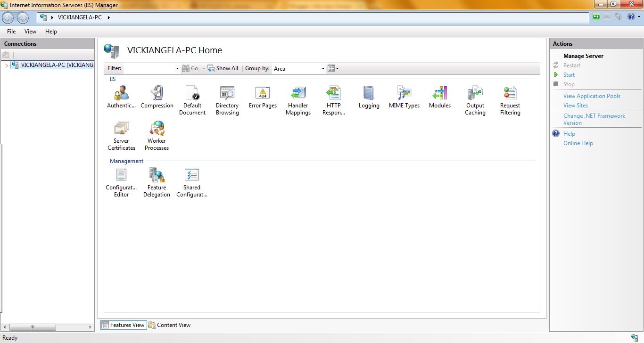Image resolution: width=644 pixels, height=343 pixels.
Task: Click the home icon in top-right toolbar
Action: tap(618, 17)
